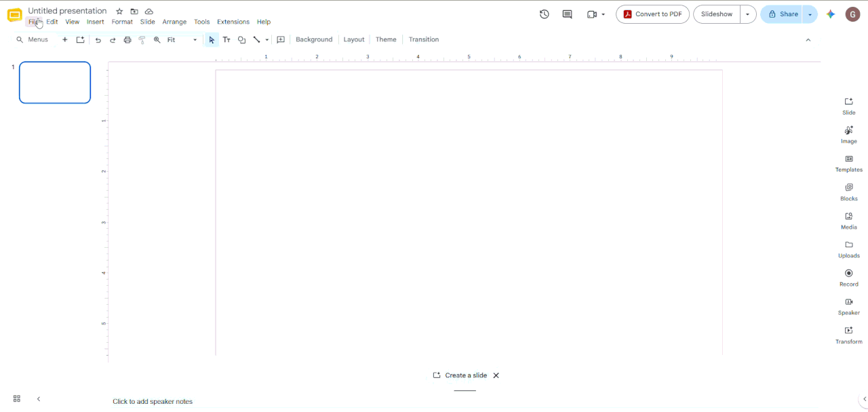Select slide 1 thumbnail

click(x=55, y=83)
